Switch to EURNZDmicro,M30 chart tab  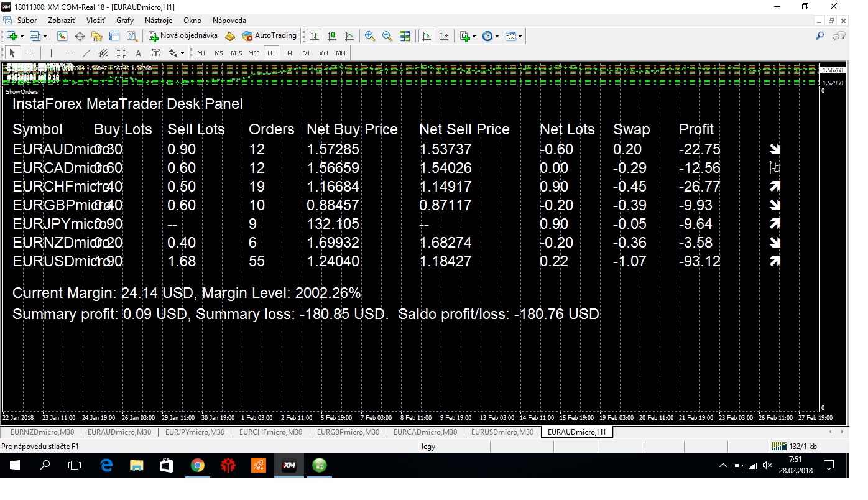tap(41, 432)
